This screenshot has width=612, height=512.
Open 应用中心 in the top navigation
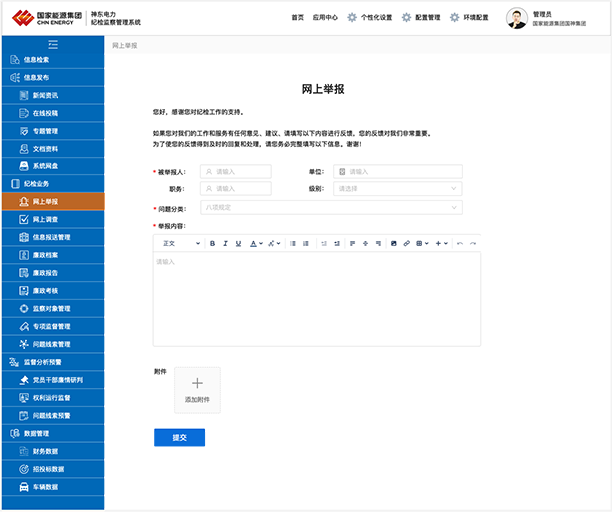point(325,18)
